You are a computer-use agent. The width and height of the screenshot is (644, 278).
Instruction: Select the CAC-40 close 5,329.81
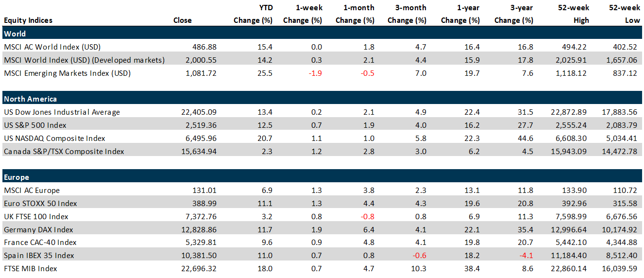click(x=200, y=243)
